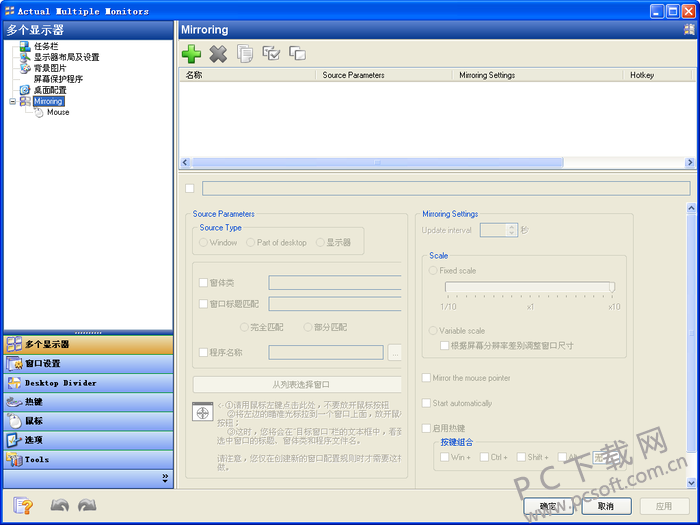
Task: Select 完全匹配 radio option
Action: click(x=244, y=327)
